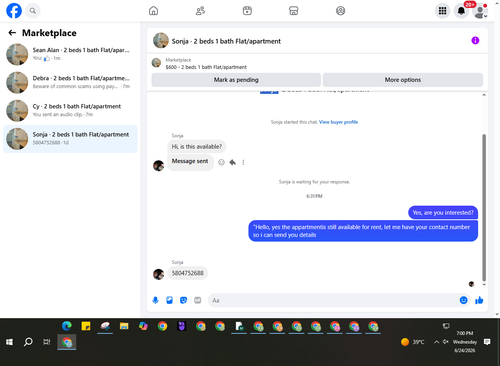The image size is (500, 366).
Task: Click the 'Sonja - 2 beds 1 bath Flat/apartment' chat title
Action: pyautogui.click(x=226, y=41)
